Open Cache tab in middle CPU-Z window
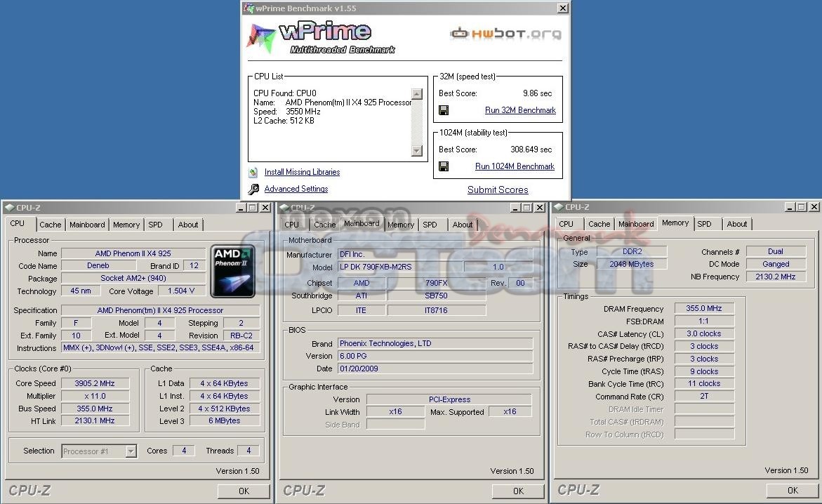Image resolution: width=822 pixels, height=504 pixels. [324, 225]
